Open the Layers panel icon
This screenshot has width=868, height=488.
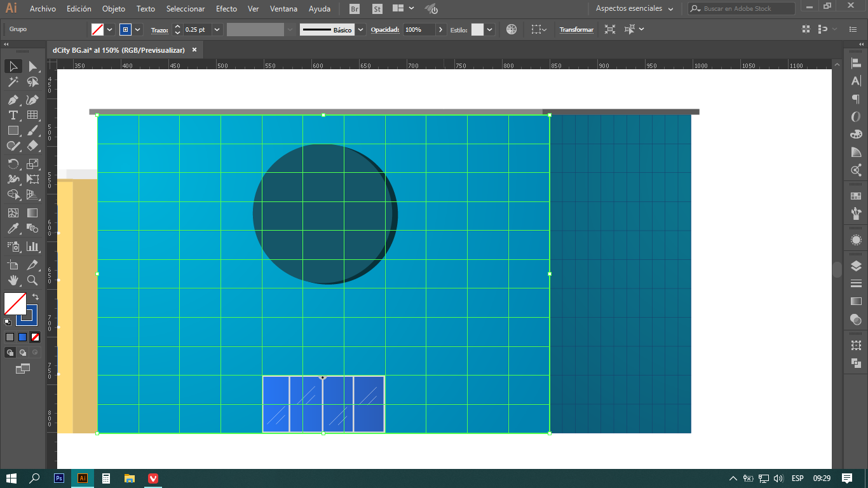point(856,266)
